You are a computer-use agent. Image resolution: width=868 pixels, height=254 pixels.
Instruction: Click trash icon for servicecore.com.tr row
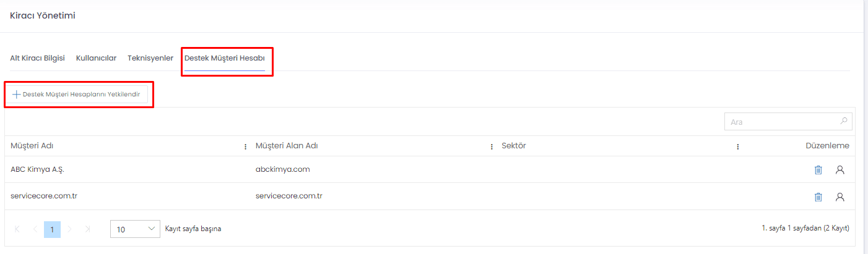(818, 197)
